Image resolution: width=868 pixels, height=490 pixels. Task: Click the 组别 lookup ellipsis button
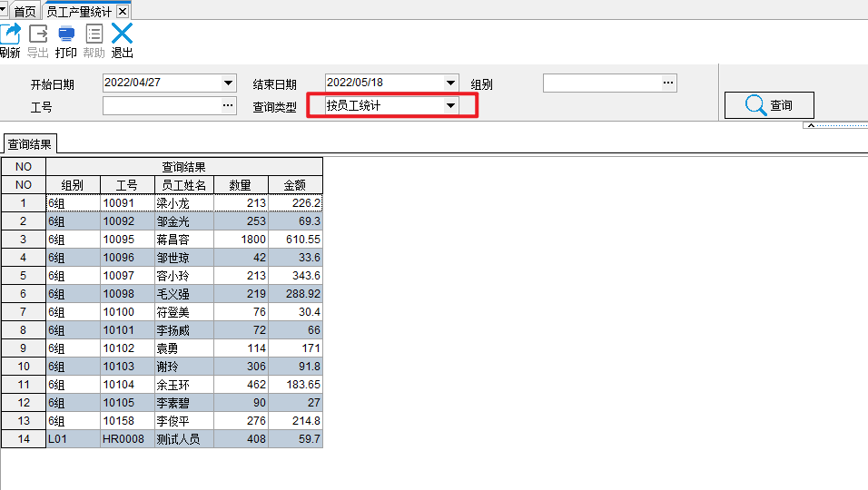click(668, 83)
